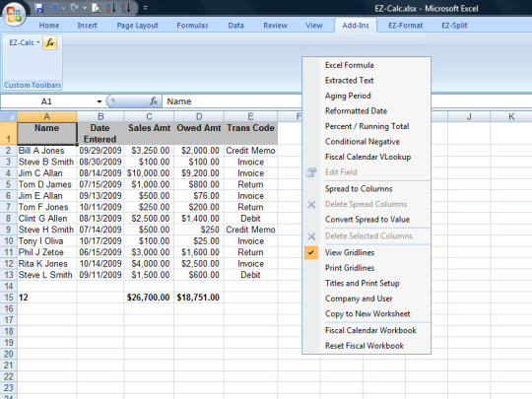Open redo history dropdown arrow
Image resolution: width=532 pixels, height=399 pixels.
(85, 8)
